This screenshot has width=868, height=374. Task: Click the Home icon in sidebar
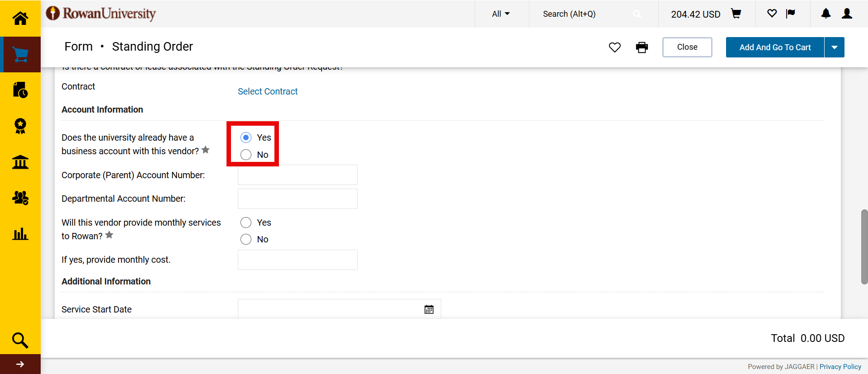click(20, 18)
